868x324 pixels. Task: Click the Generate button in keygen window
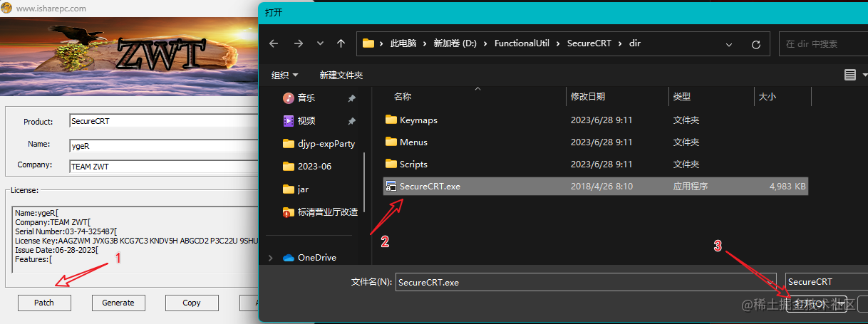coord(118,303)
